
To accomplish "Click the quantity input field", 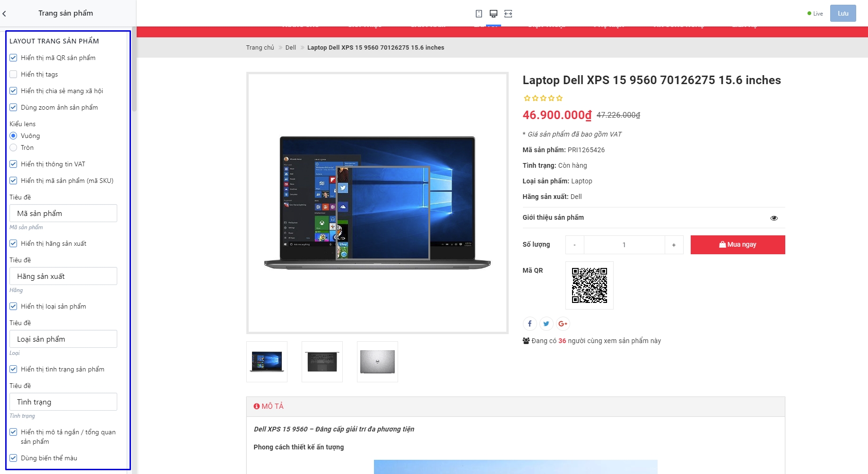I will 625,245.
